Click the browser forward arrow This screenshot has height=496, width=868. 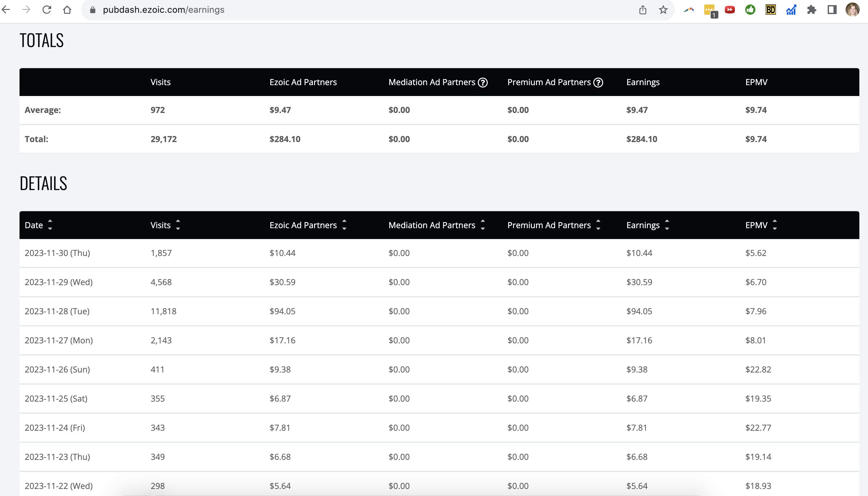26,10
